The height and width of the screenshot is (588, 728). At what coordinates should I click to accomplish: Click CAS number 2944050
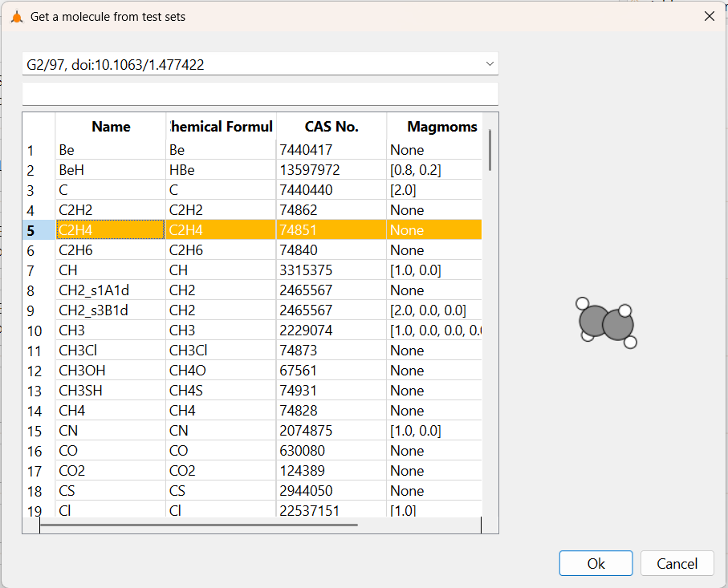pos(331,491)
